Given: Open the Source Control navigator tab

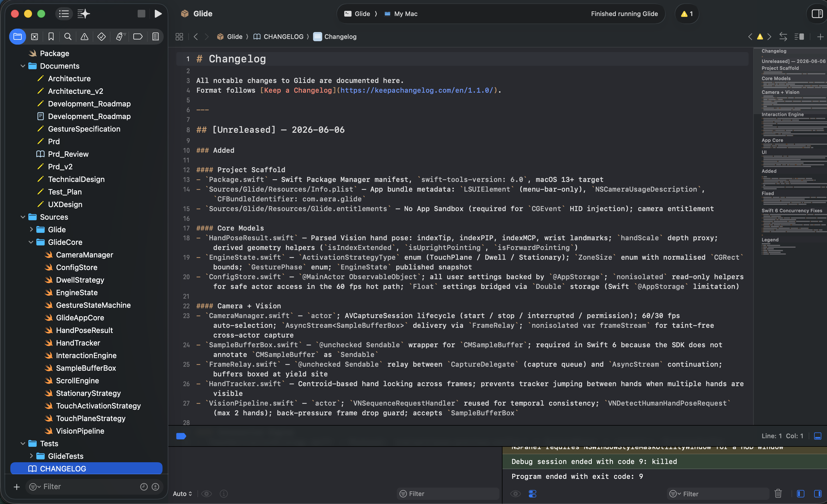Looking at the screenshot, I should (x=35, y=37).
